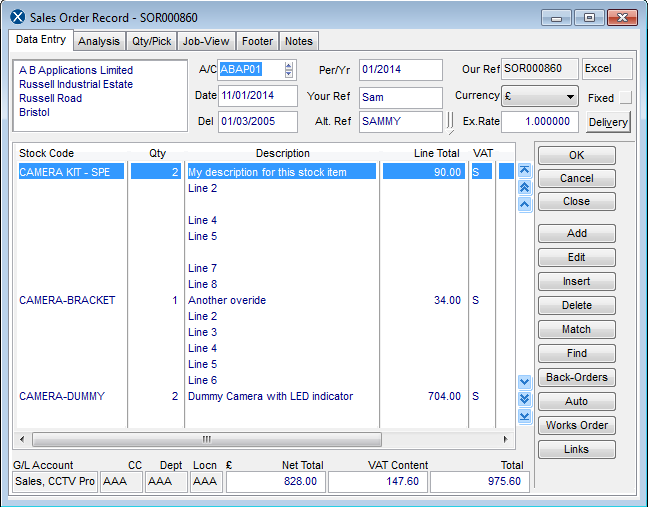Click the customer address box
Screen dimensions: 648x507
pyautogui.click(x=100, y=96)
